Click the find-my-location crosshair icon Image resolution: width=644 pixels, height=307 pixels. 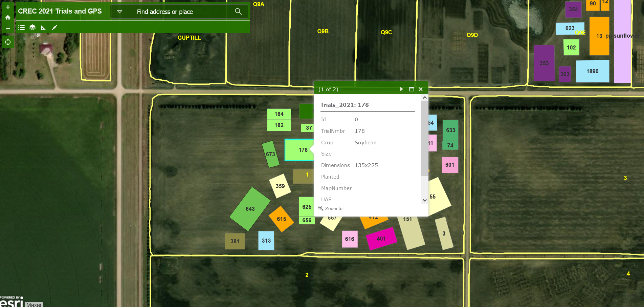tap(8, 42)
